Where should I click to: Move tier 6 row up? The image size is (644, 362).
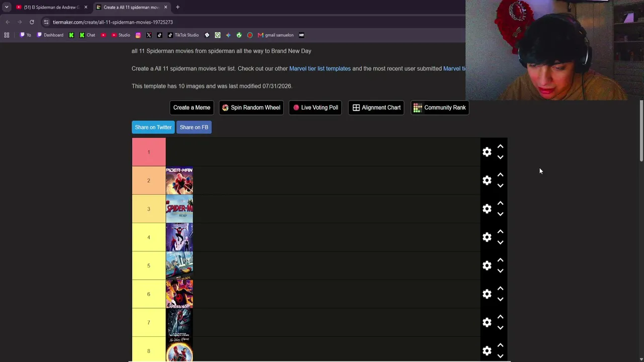(x=500, y=288)
